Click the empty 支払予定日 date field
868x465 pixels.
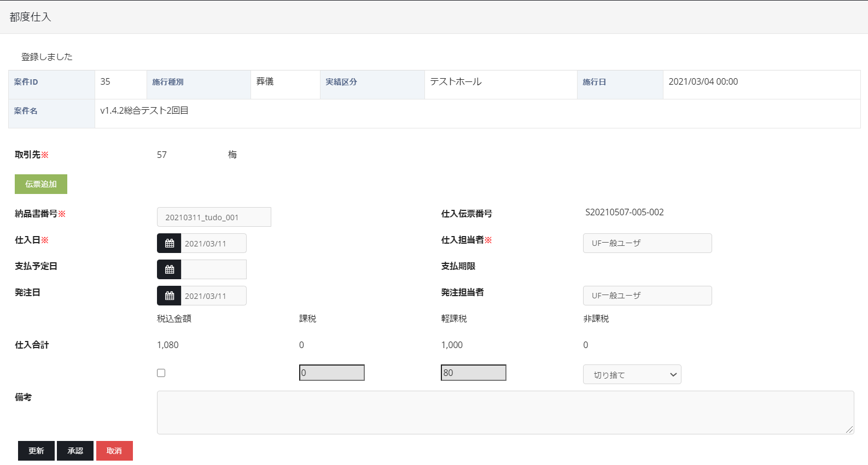[x=213, y=269]
